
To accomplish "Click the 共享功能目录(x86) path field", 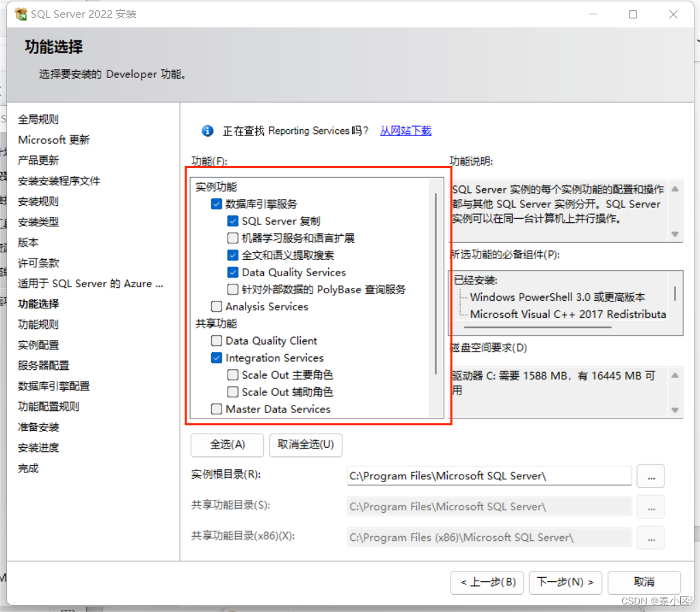I will coord(489,538).
